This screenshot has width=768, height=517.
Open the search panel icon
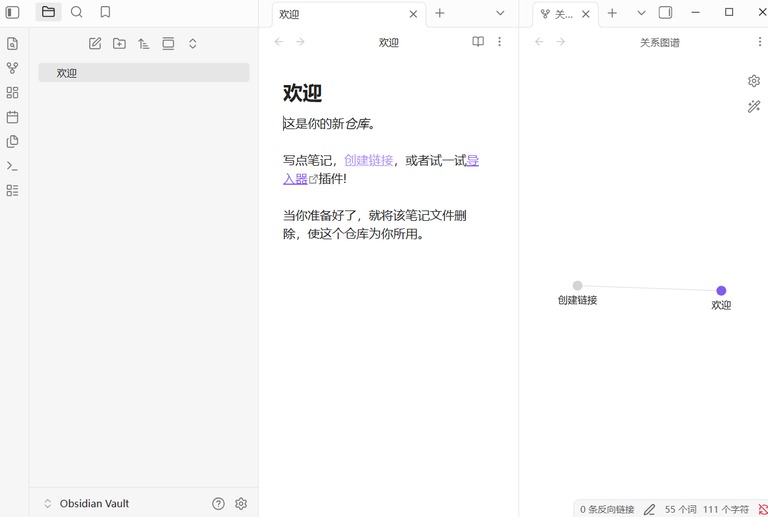(x=76, y=12)
